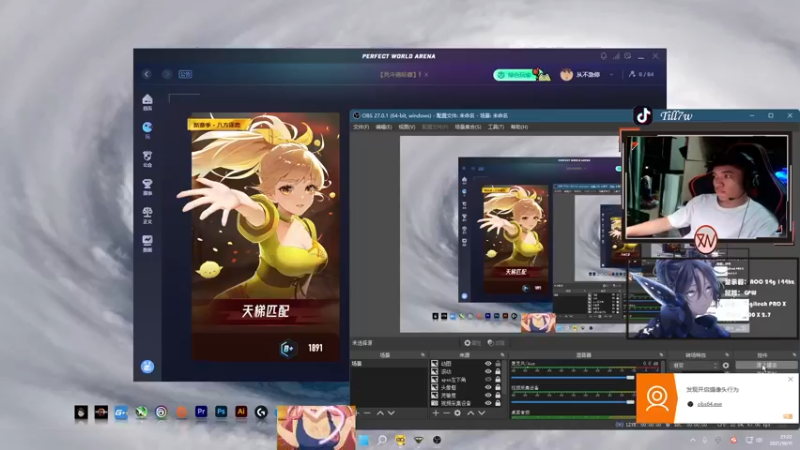Click the 公告 announcement button in arena header
Screen dimensions: 800x450
pos(185,74)
